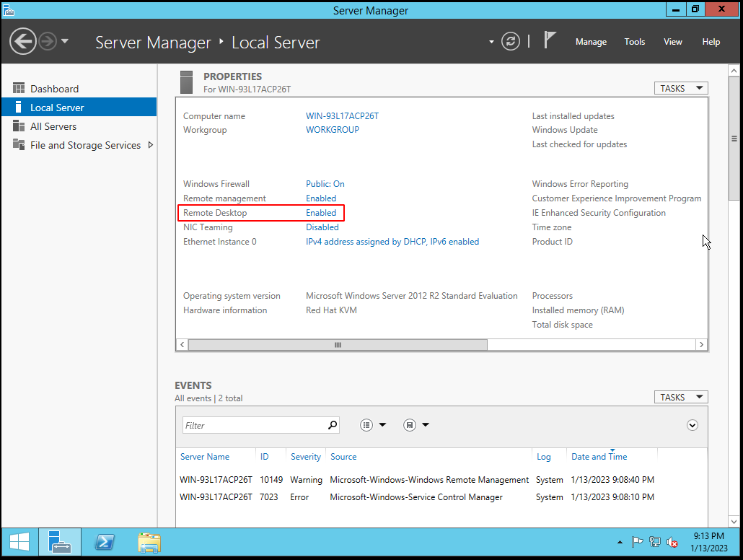The image size is (743, 560).
Task: Open the events criteria list dropdown
Action: point(373,425)
